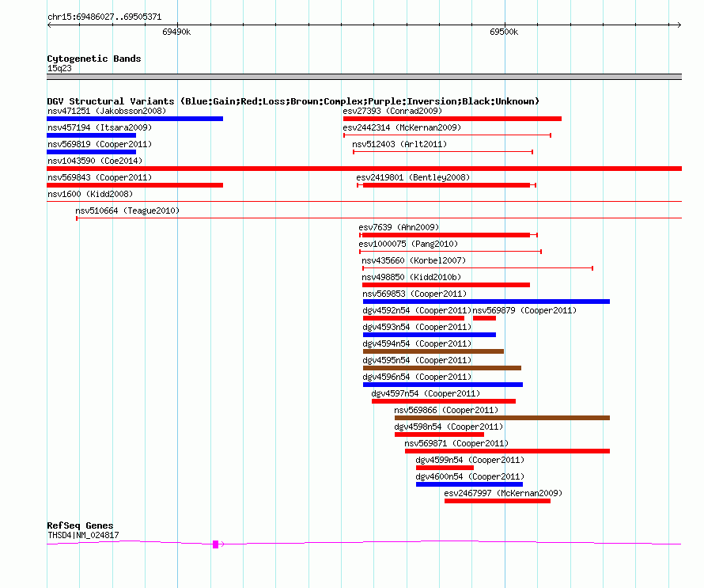Select the nsv498850 (Kidd2010b) label
This screenshot has width=704, height=588.
click(x=411, y=277)
